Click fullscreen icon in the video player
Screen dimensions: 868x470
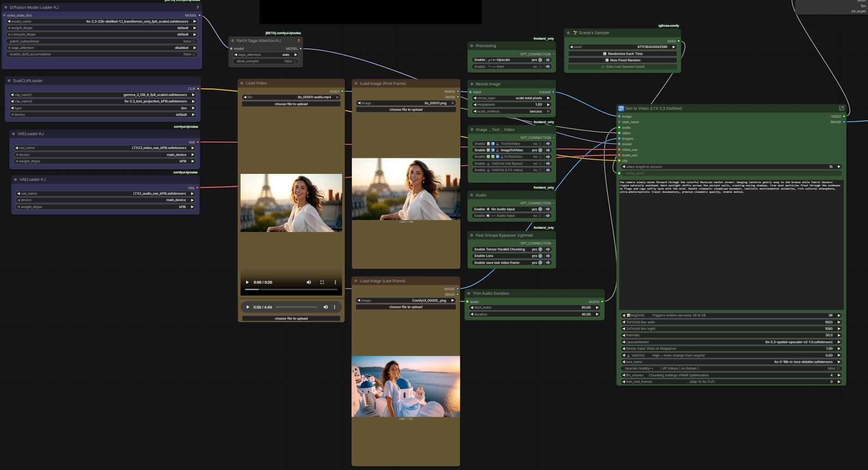point(322,282)
